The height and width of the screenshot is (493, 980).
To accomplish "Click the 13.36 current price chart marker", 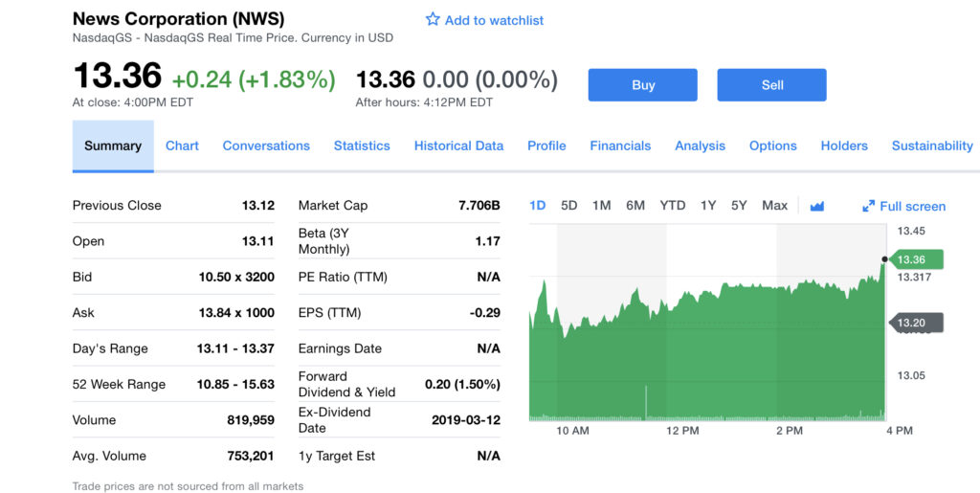I will 916,260.
